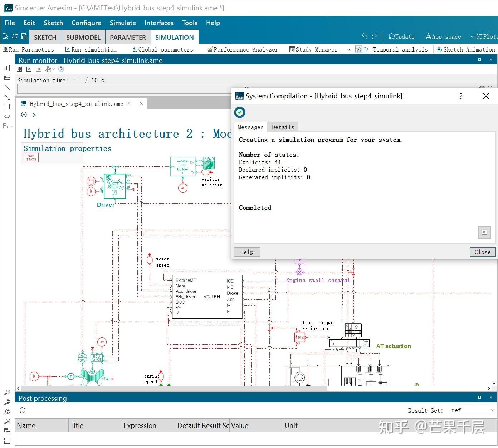This screenshot has height=448, width=498.
Task: Collapse the sketch navigation up chevron
Action: (x=24, y=115)
